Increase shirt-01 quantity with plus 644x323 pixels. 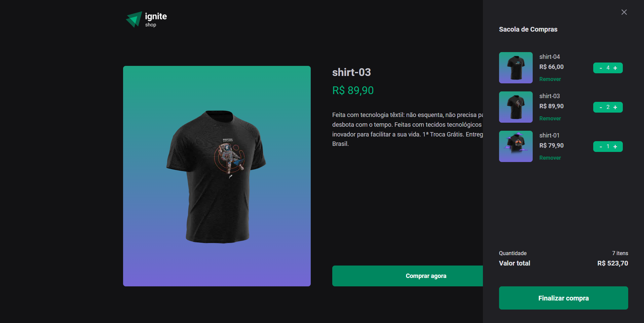pyautogui.click(x=615, y=147)
